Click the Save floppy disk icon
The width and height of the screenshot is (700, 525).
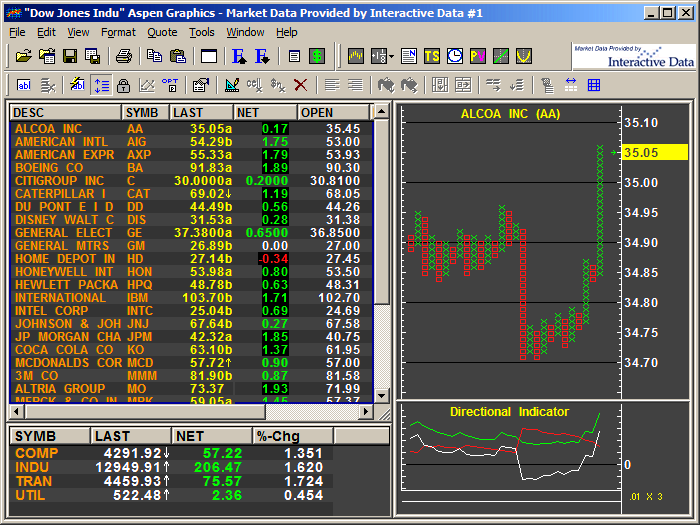click(70, 56)
